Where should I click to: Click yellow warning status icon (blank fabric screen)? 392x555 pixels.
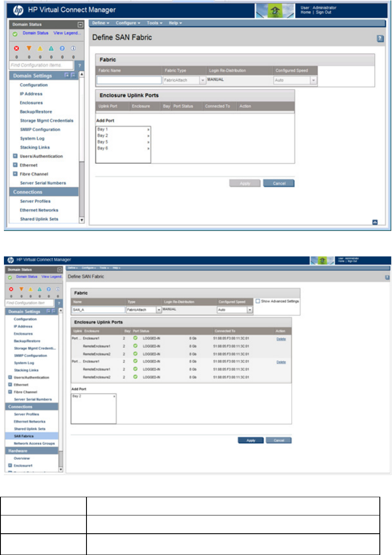pyautogui.click(x=40, y=49)
